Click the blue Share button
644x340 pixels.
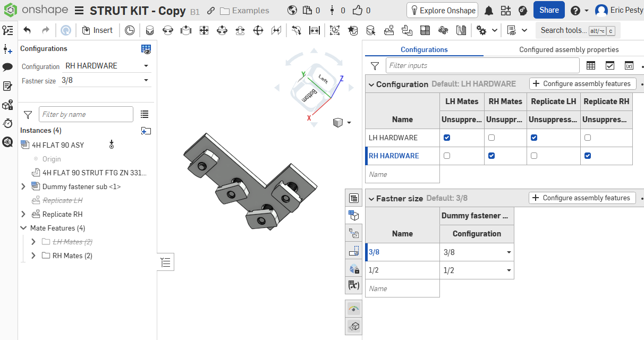click(x=549, y=10)
